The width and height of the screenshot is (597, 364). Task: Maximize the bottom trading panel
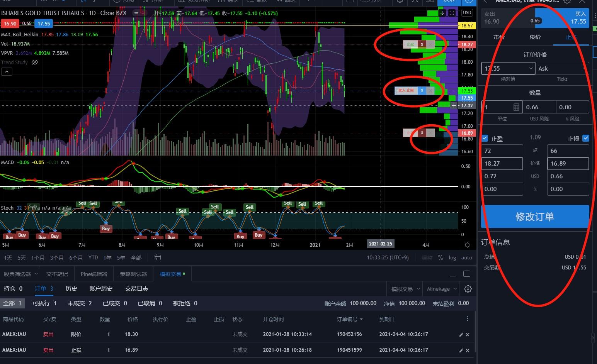tap(467, 274)
